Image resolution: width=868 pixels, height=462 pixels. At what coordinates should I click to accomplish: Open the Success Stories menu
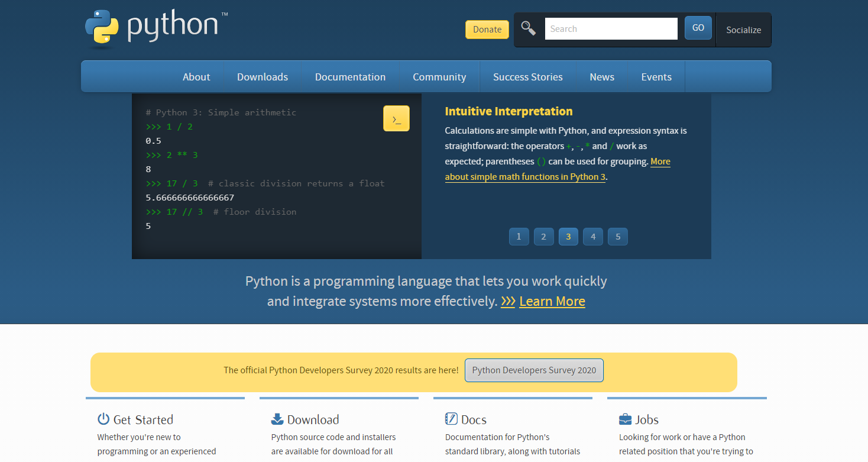(528, 77)
